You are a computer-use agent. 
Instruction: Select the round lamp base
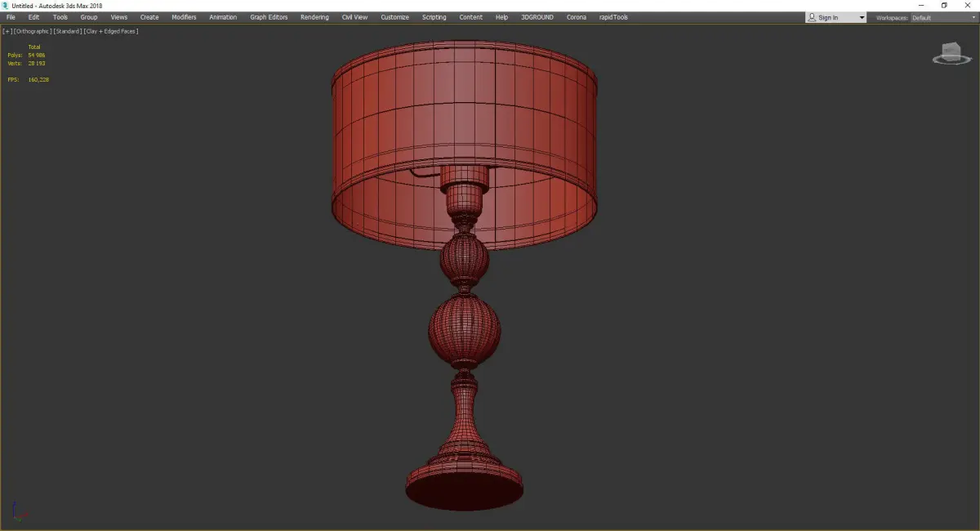point(465,487)
